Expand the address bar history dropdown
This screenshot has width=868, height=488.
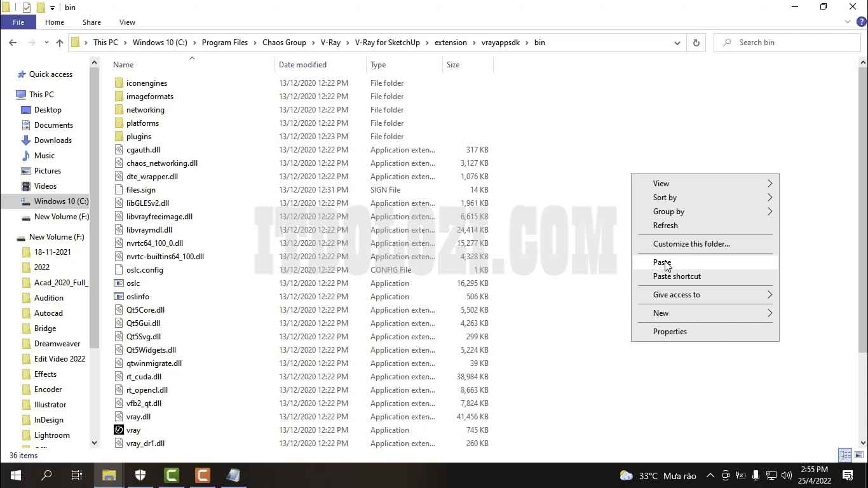click(677, 43)
